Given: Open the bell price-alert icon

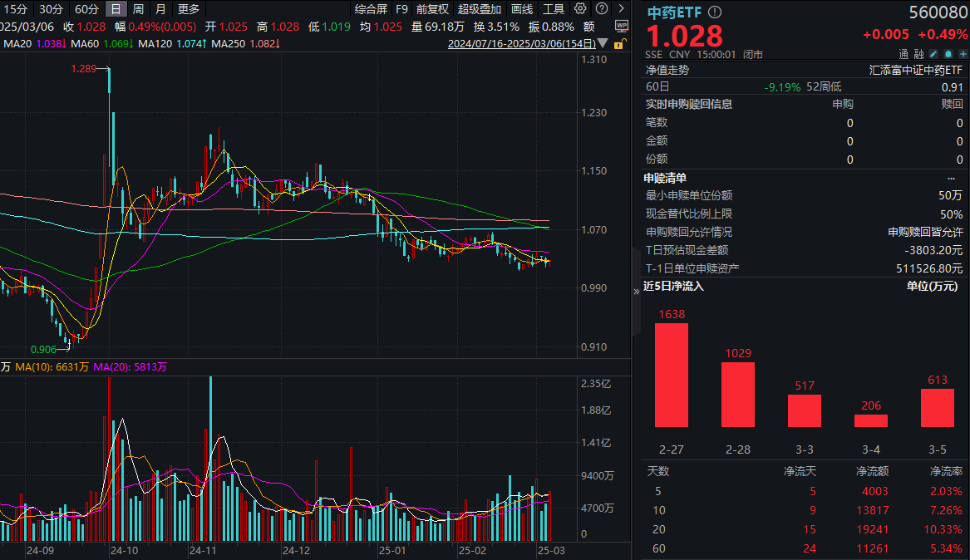Looking at the screenshot, I should click(948, 53).
